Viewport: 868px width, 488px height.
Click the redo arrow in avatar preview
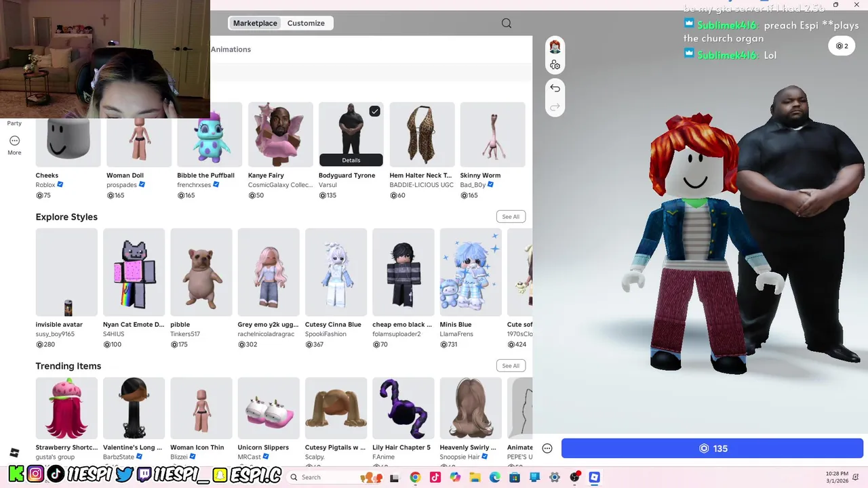point(555,107)
